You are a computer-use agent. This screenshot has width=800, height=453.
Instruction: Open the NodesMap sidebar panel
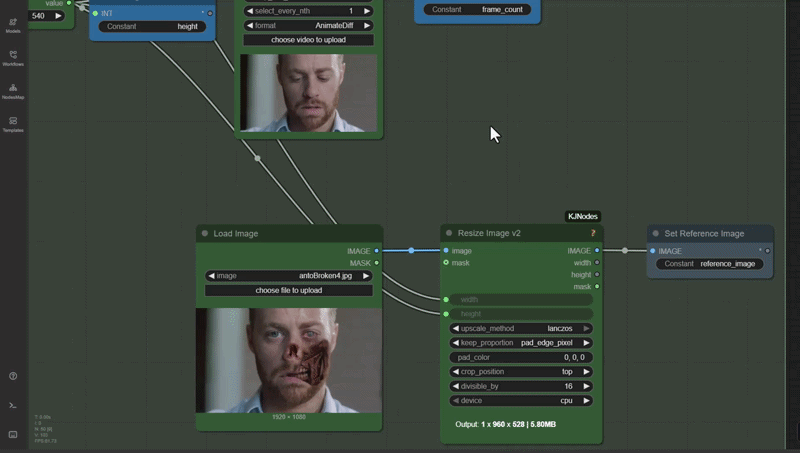click(13, 90)
